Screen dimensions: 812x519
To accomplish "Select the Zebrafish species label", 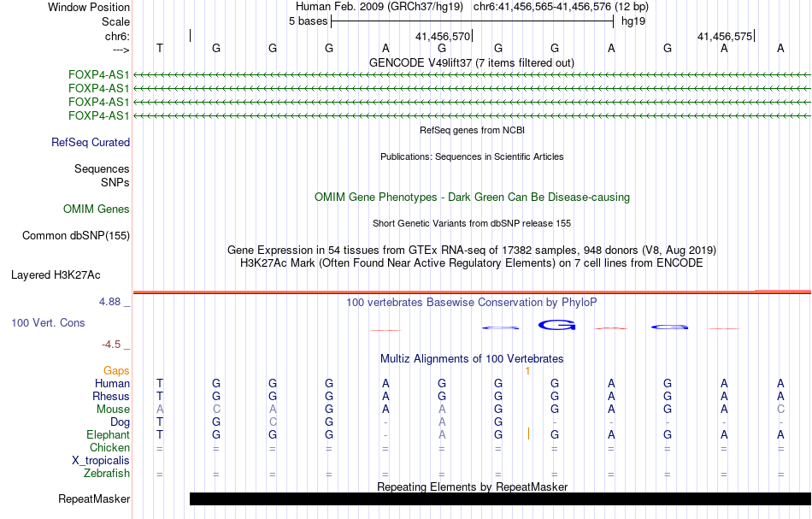I will click(x=107, y=473).
